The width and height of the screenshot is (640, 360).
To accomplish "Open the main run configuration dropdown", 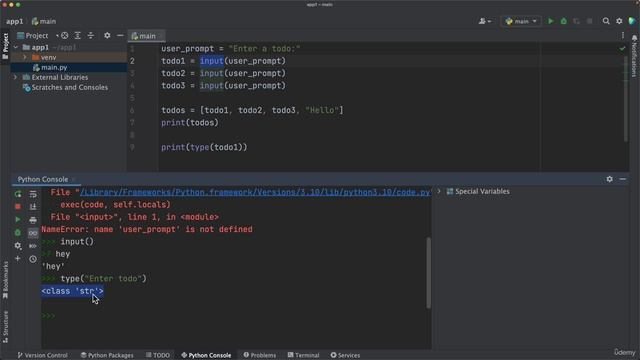I will [521, 21].
